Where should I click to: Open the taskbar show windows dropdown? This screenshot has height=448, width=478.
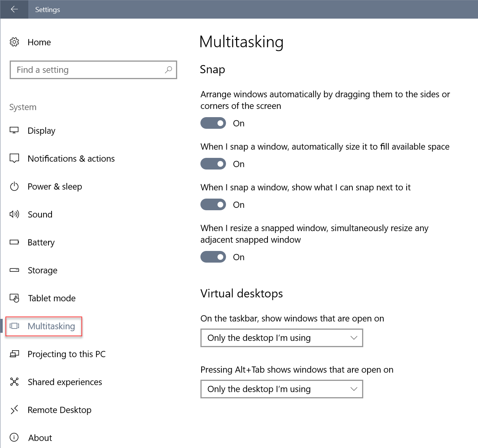click(281, 338)
